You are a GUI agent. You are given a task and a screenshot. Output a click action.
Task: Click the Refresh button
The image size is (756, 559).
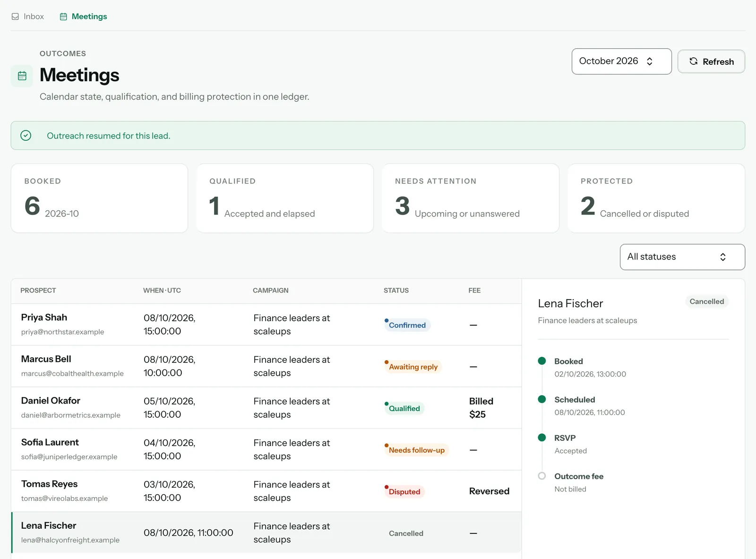711,61
